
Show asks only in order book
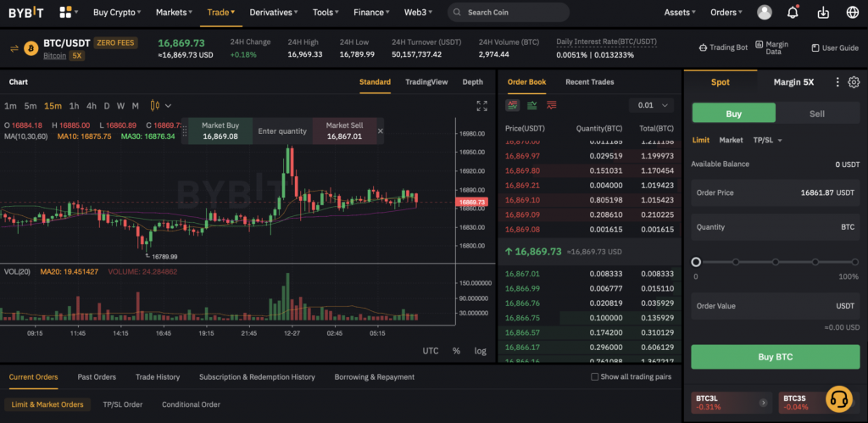(x=551, y=105)
